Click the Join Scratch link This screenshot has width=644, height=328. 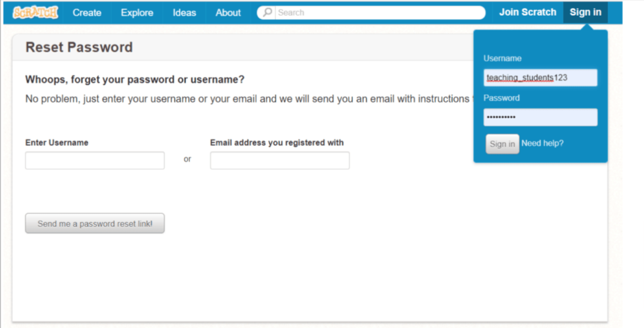pyautogui.click(x=527, y=12)
